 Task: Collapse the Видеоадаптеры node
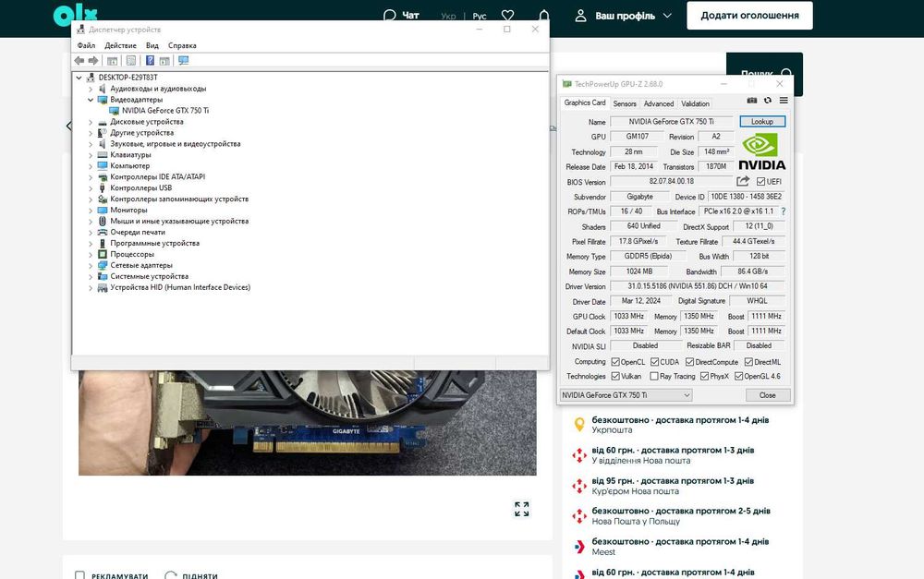click(91, 100)
